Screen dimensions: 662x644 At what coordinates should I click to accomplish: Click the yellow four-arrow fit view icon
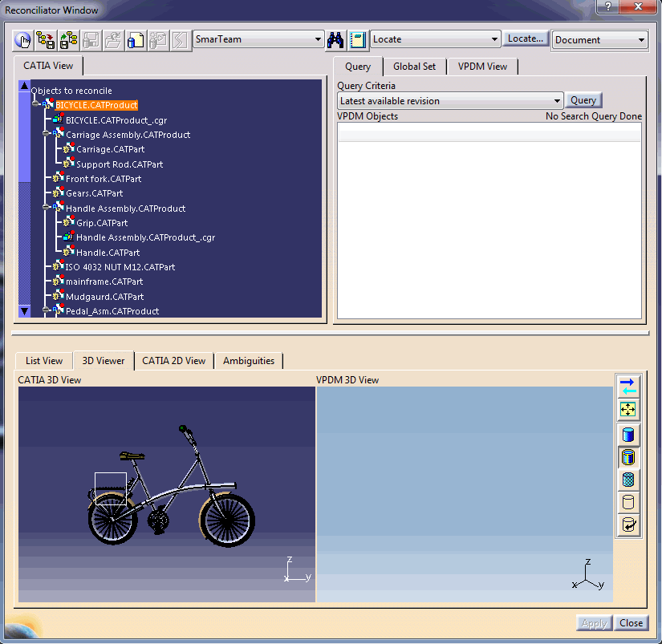628,410
